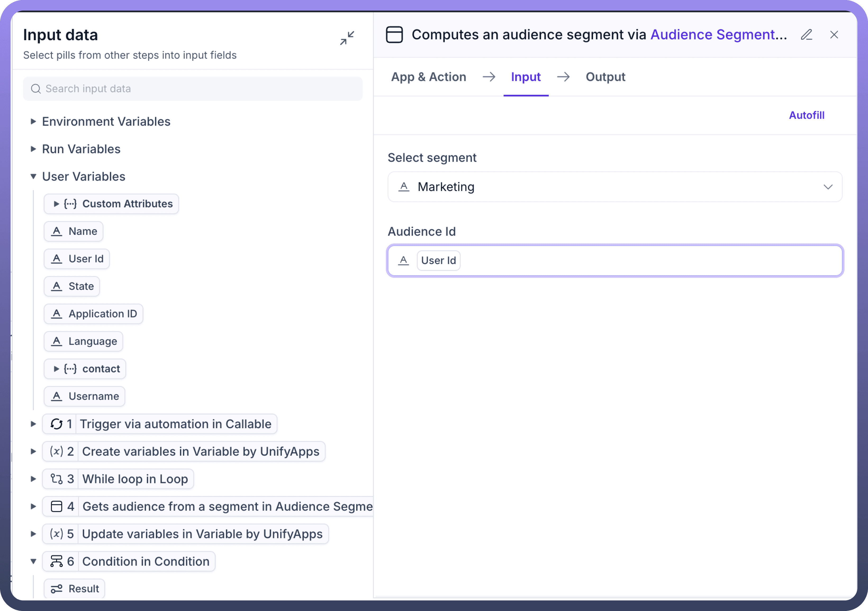The image size is (868, 611).
Task: Switch to the App & Action tab
Action: [428, 77]
